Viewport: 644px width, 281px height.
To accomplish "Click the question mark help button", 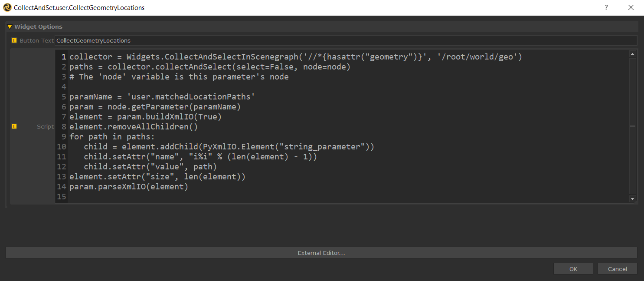I will pyautogui.click(x=606, y=8).
